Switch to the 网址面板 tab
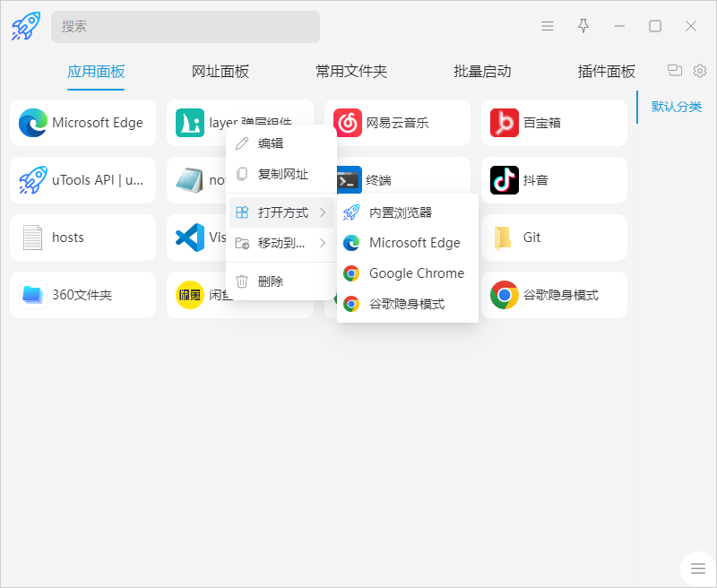 [x=220, y=72]
